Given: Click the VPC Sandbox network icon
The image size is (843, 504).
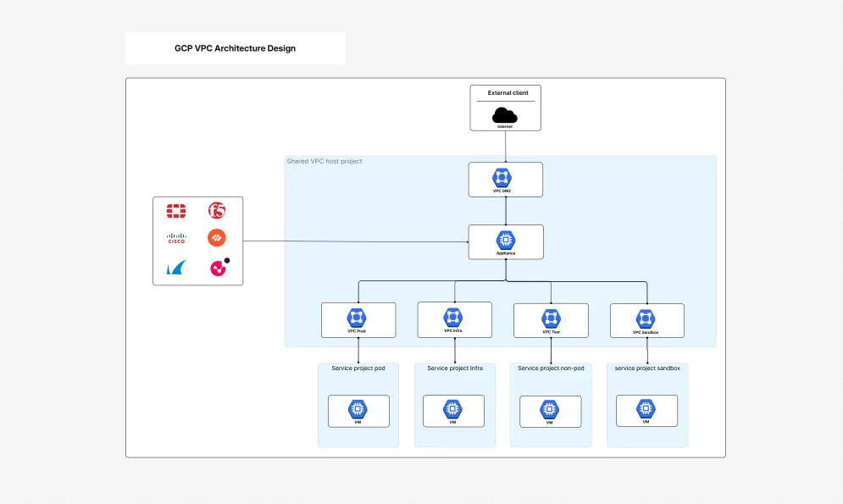Looking at the screenshot, I should click(645, 318).
